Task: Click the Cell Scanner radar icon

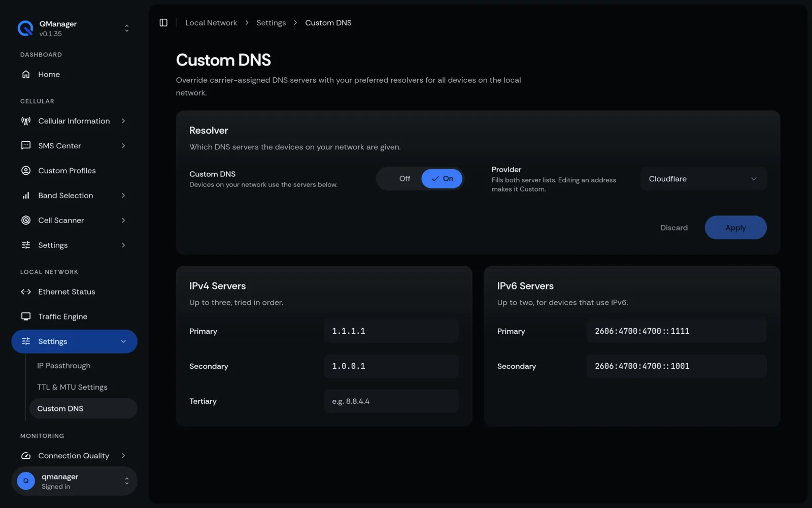Action: click(x=26, y=220)
